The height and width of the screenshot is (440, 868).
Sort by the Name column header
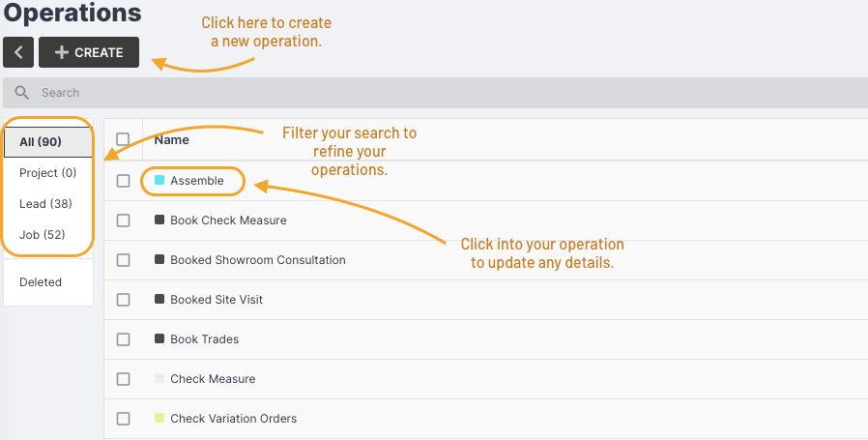pyautogui.click(x=172, y=140)
